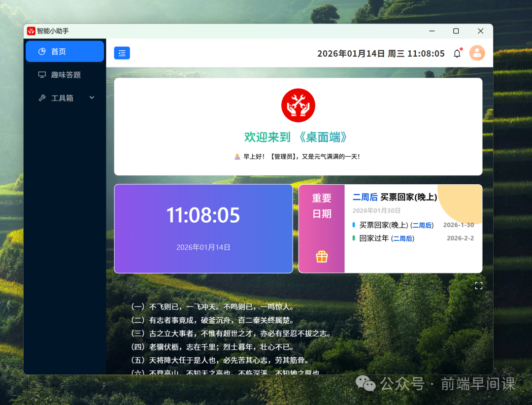Click the 重要日期 pink label panel

tap(322, 229)
